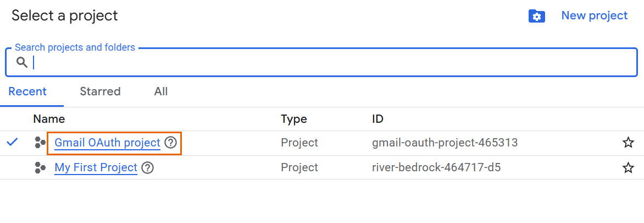
Task: Click the ID column header
Action: point(377,119)
